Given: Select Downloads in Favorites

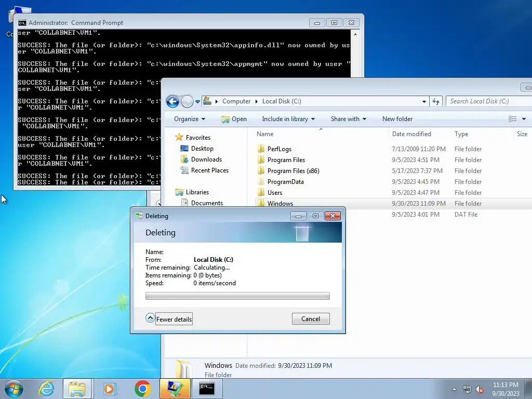Looking at the screenshot, I should pos(206,159).
